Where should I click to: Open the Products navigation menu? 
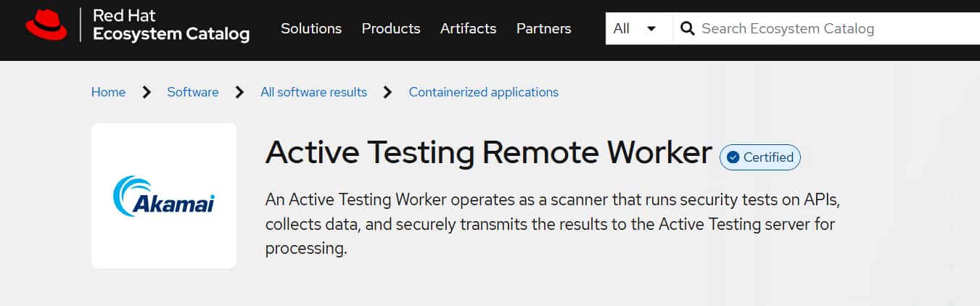coord(391,29)
